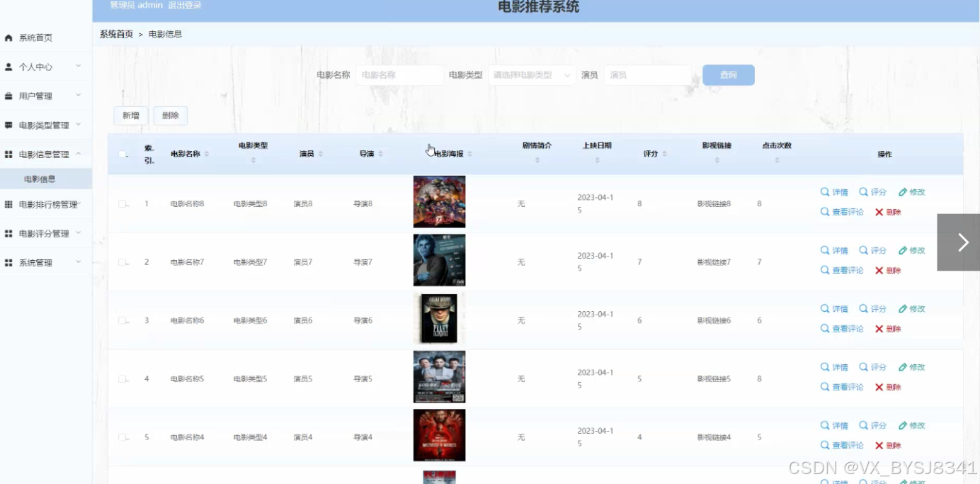Click the grid icon beside 电影信息管理
Image resolution: width=980 pixels, height=484 pixels.
8,154
